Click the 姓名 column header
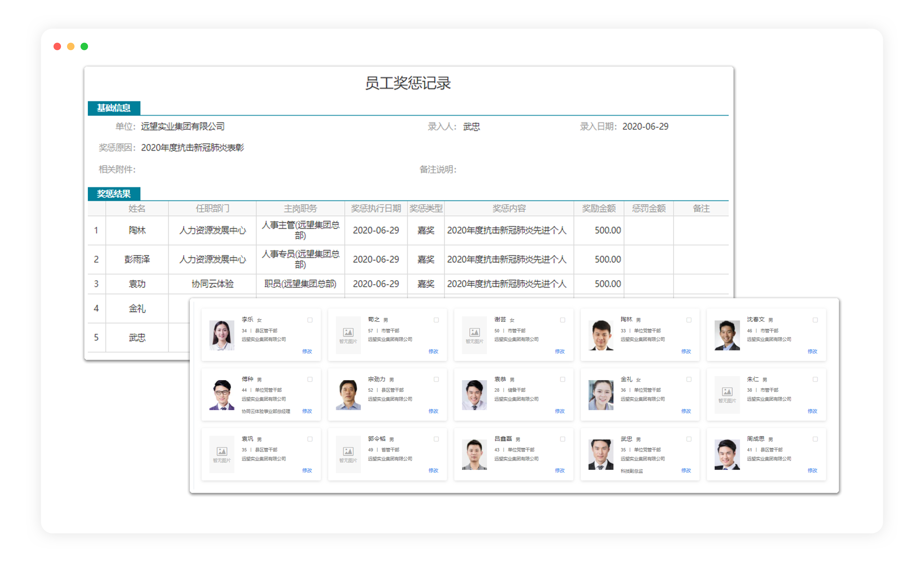Screen dimensions: 924x562 (137, 209)
